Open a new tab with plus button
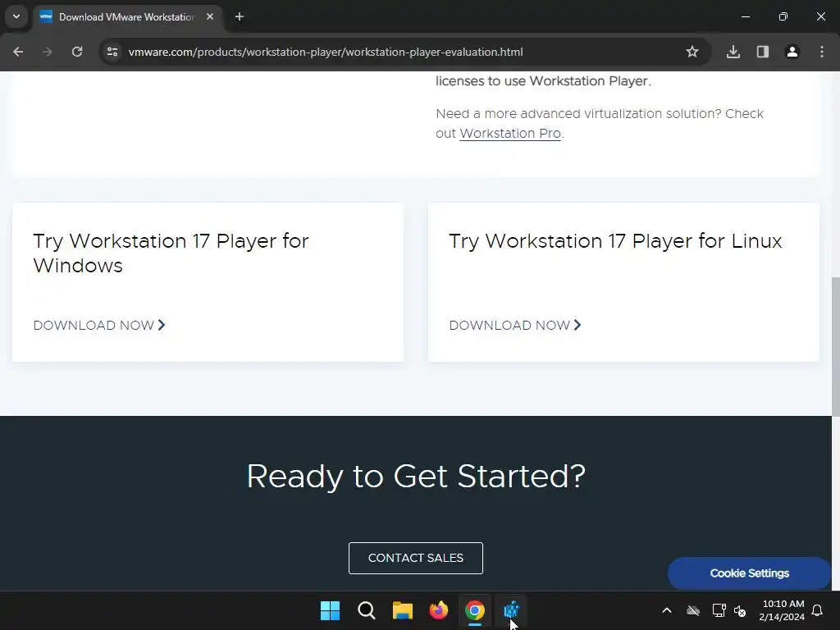The height and width of the screenshot is (630, 840). pos(240,16)
